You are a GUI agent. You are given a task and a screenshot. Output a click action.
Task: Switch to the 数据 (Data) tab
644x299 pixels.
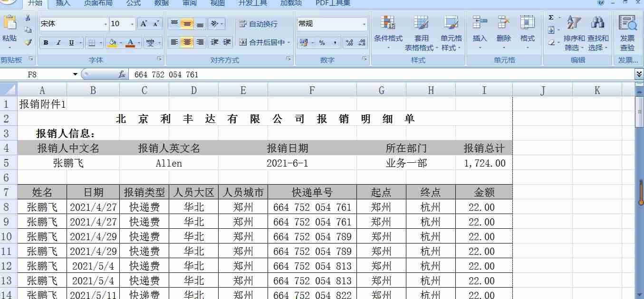[162, 3]
